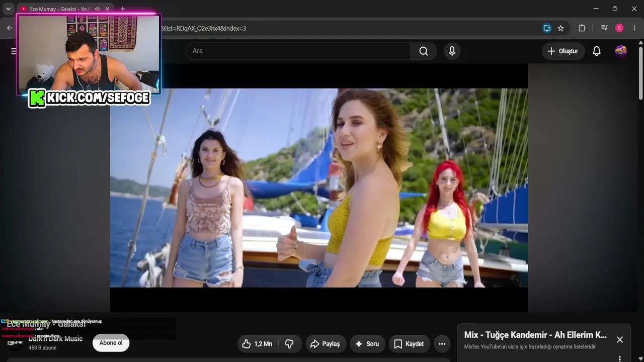Open the Dark'n Dark Music channel

coord(55,339)
